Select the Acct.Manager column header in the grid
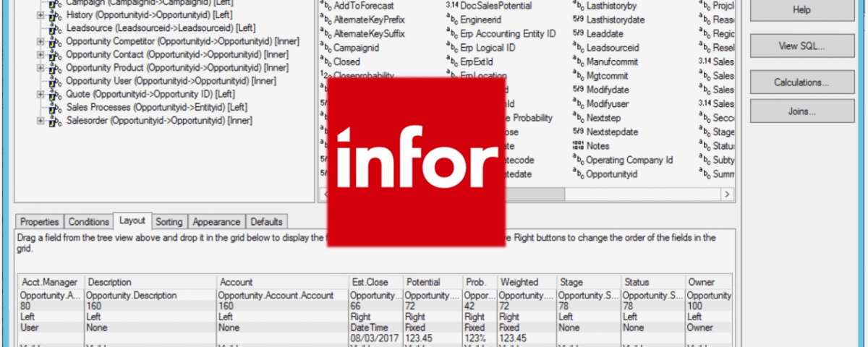Image resolution: width=868 pixels, height=347 pixels. click(52, 282)
